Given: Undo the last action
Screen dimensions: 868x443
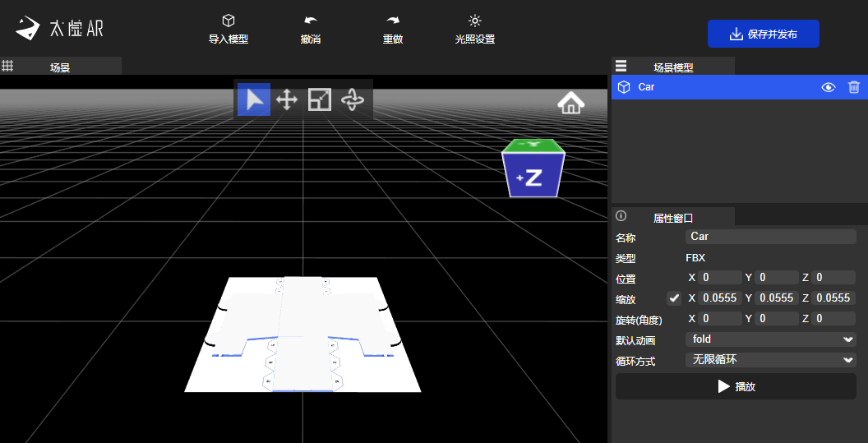Looking at the screenshot, I should coord(310,21).
